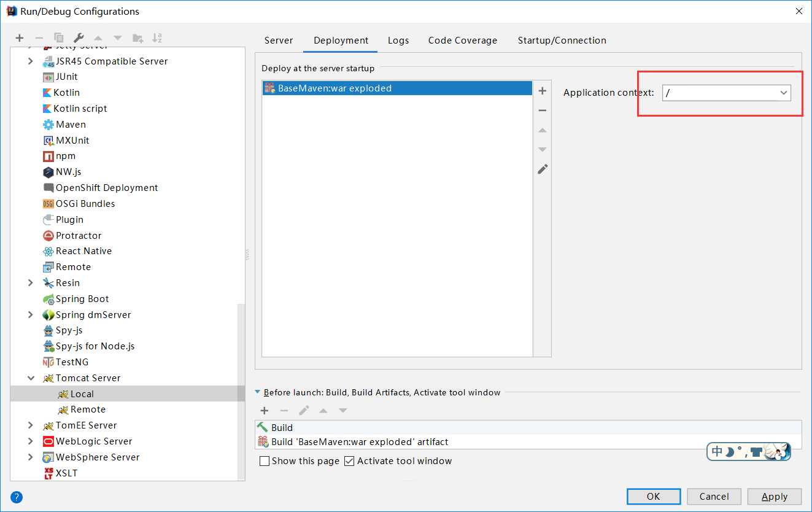Expand the WebSphere Server node
812x512 pixels.
click(x=31, y=457)
